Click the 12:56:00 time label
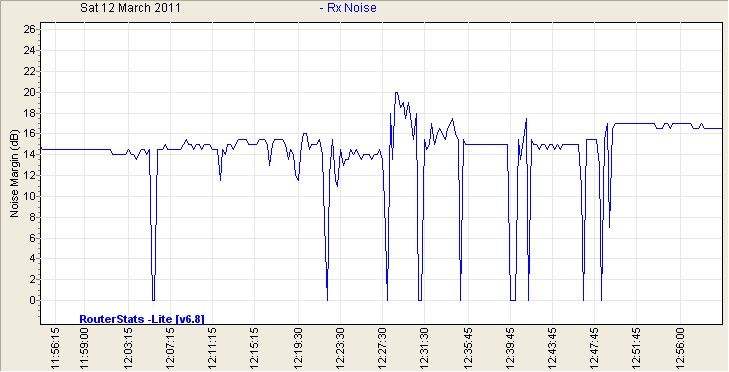The width and height of the screenshot is (729, 372). [x=680, y=349]
